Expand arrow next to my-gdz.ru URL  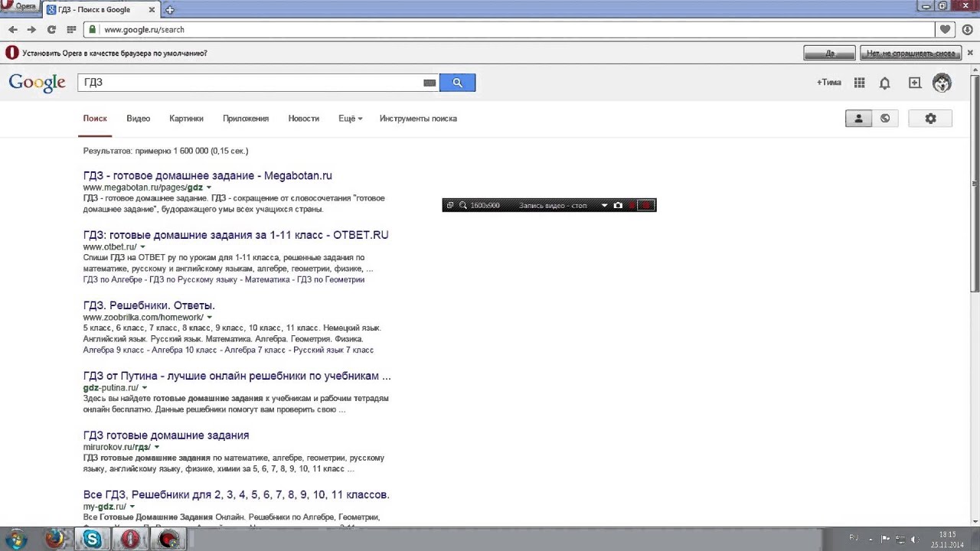132,507
